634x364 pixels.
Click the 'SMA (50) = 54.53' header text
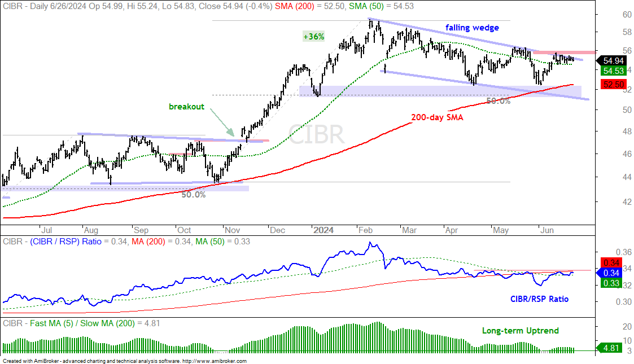pyautogui.click(x=381, y=6)
